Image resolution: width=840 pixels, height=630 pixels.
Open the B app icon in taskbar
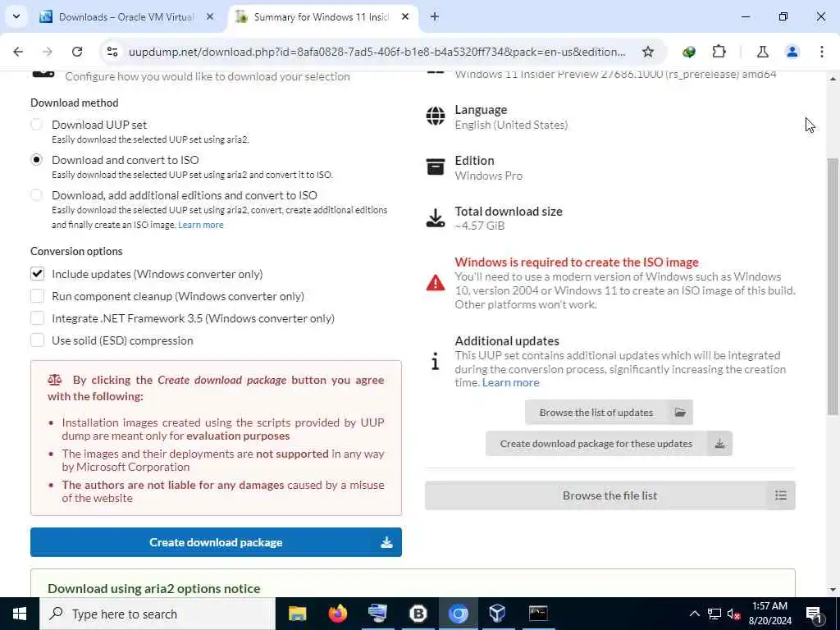[x=418, y=614]
